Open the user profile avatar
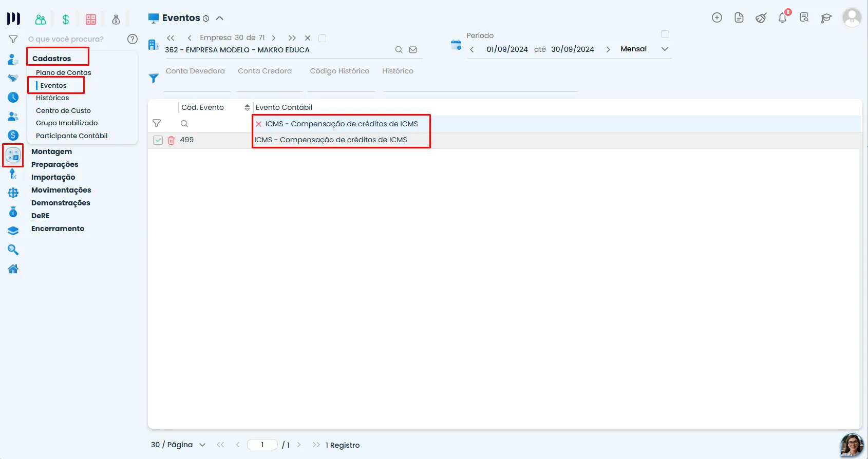The image size is (868, 459). [852, 18]
